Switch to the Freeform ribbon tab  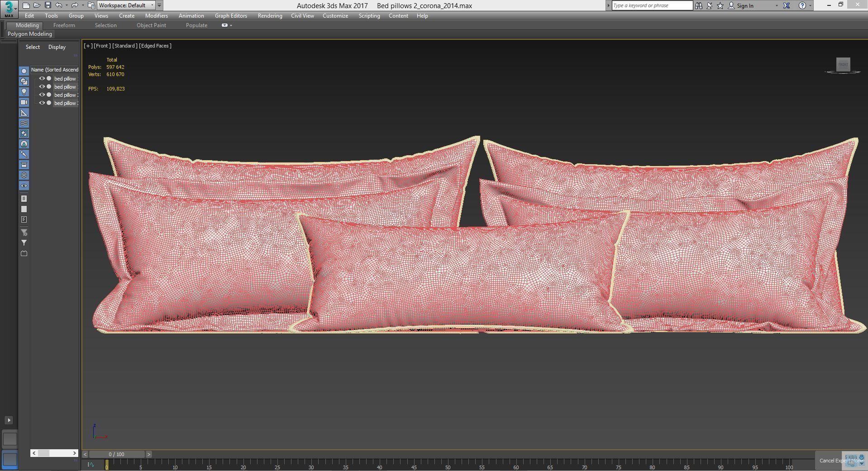(64, 25)
